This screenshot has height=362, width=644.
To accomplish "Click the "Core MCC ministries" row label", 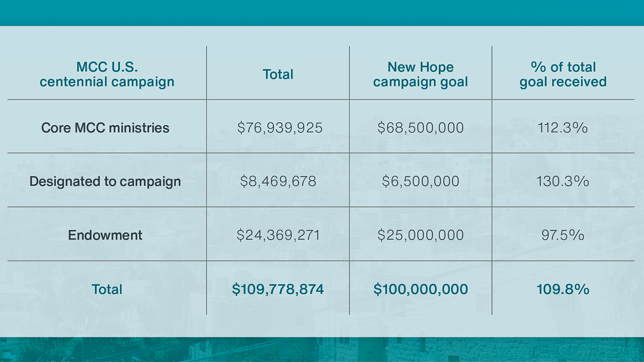I will pos(105,128).
